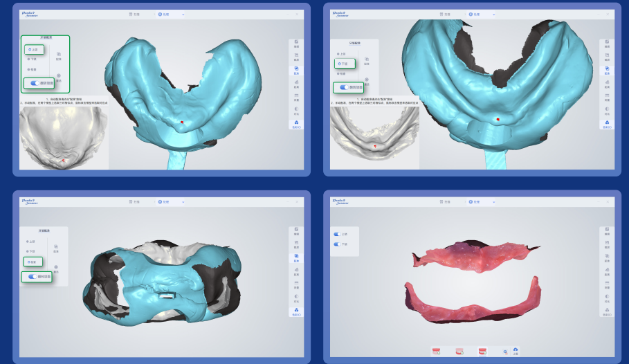Toggle flip jaw surface switch in top-right window
Image resolution: width=629 pixels, height=364 pixels.
coord(344,87)
